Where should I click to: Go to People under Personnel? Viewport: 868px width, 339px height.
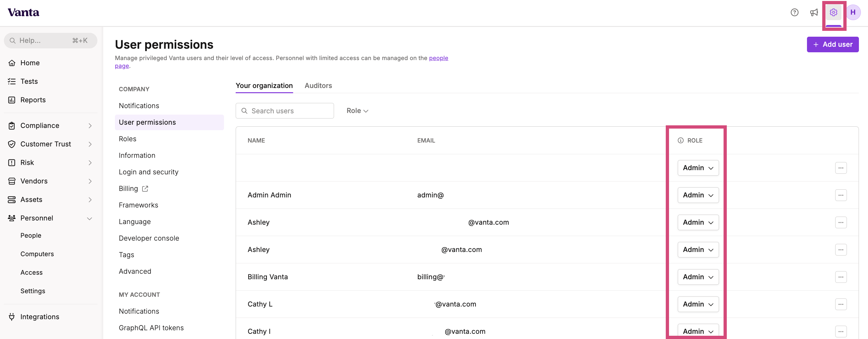tap(31, 235)
